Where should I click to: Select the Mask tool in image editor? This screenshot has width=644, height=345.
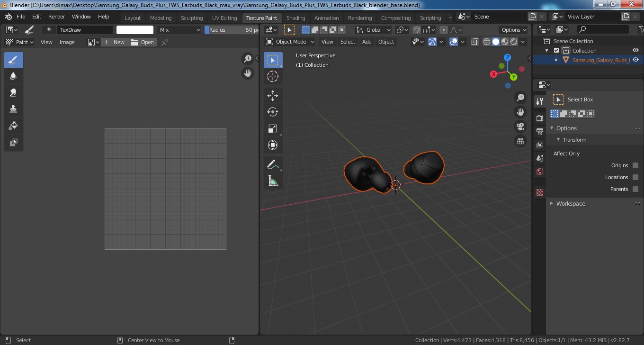[x=13, y=142]
